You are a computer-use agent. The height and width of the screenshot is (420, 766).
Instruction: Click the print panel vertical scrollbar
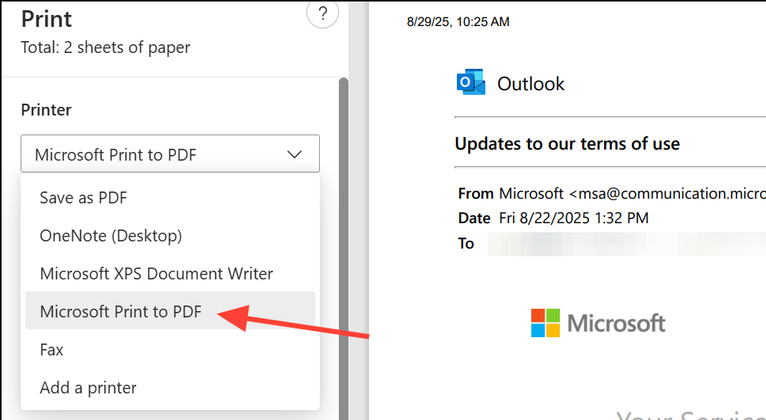click(x=343, y=249)
